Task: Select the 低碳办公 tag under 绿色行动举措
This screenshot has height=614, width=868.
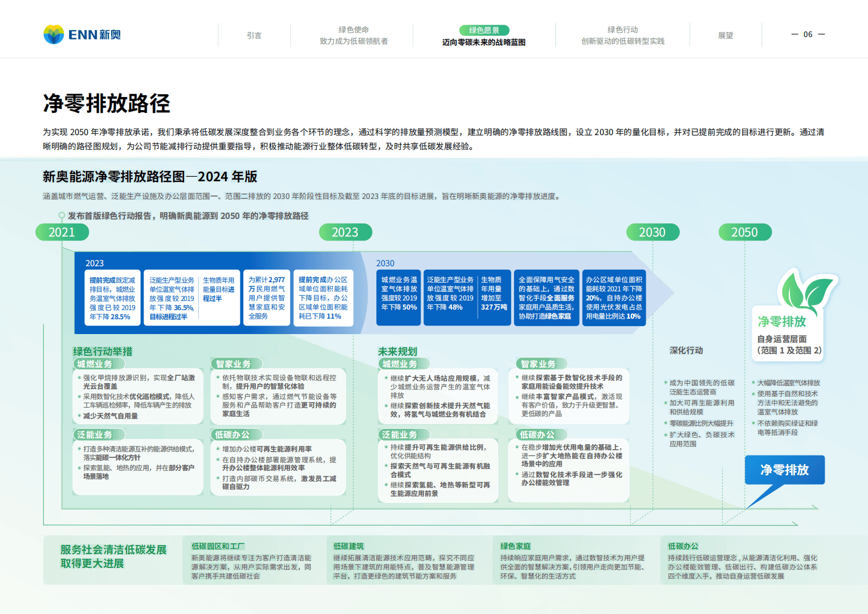Action: point(237,434)
